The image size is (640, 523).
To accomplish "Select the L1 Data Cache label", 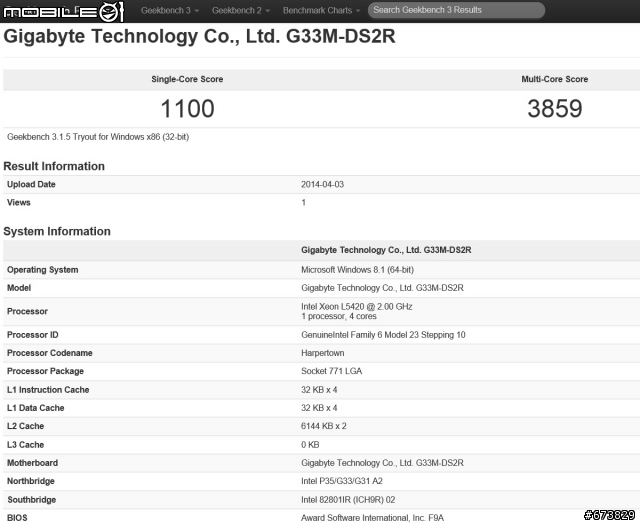I will 36,408.
